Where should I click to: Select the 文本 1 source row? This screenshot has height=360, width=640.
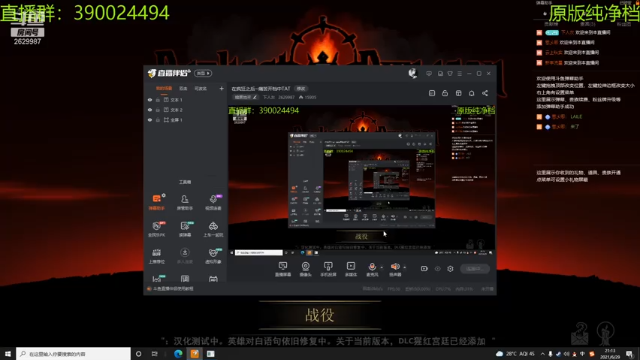point(186,100)
